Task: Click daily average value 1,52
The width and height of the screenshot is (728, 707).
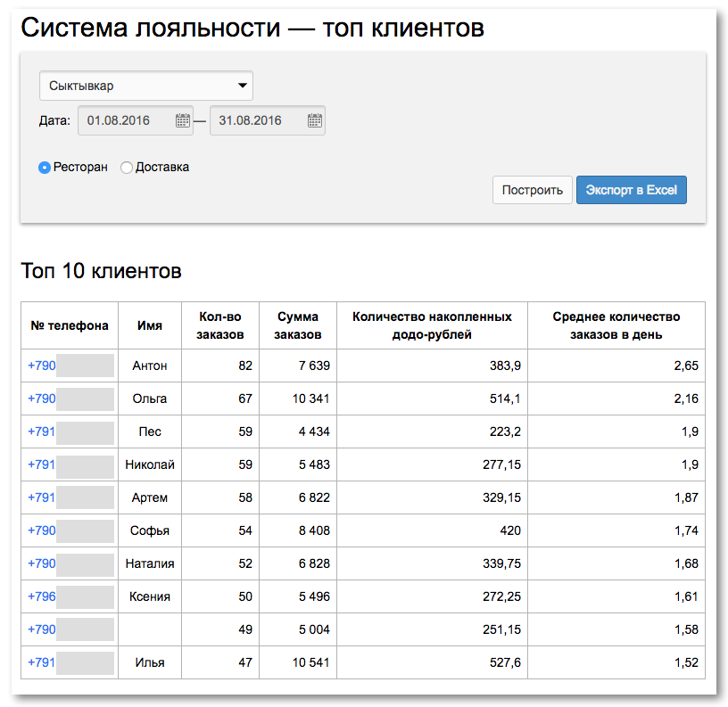Action: point(686,662)
